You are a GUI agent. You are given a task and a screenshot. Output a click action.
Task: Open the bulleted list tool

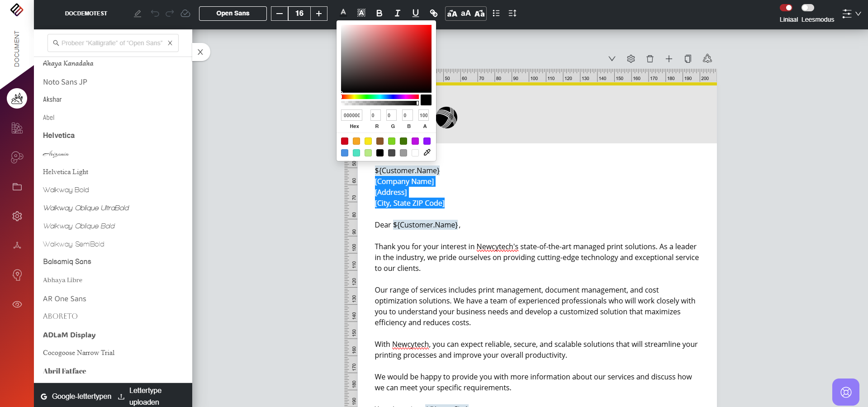(x=496, y=14)
